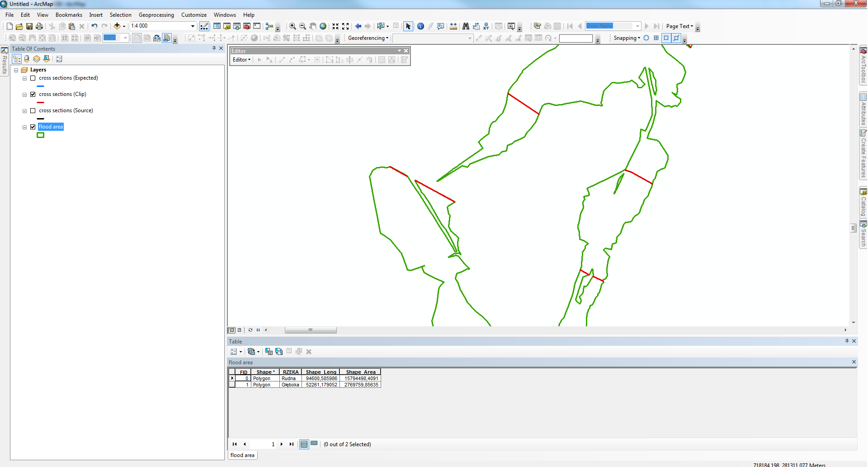This screenshot has height=467, width=868.
Task: Open the Catalog side panel tab
Action: [863, 203]
